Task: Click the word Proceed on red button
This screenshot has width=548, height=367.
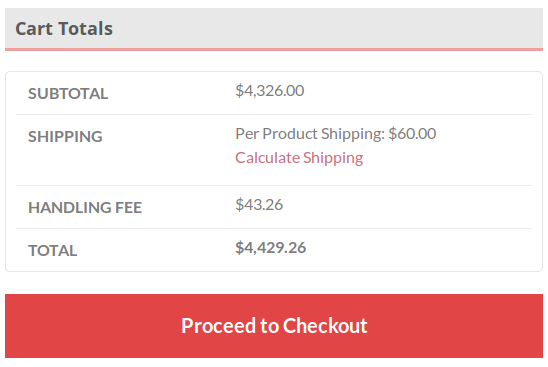Action: (x=218, y=326)
